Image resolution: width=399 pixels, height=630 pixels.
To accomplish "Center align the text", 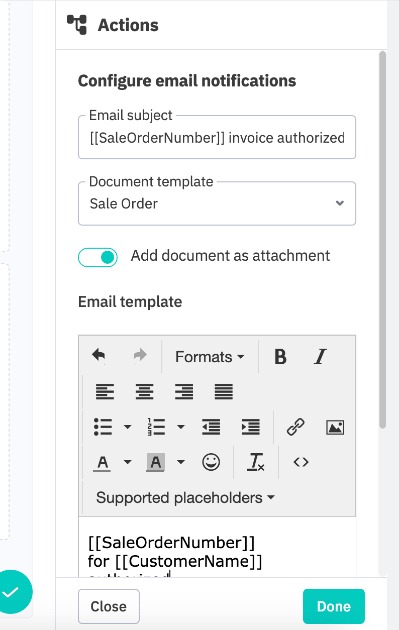I will tap(144, 392).
